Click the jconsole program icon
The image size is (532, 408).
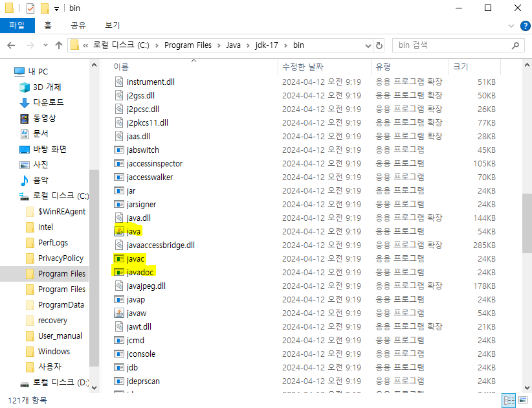118,354
